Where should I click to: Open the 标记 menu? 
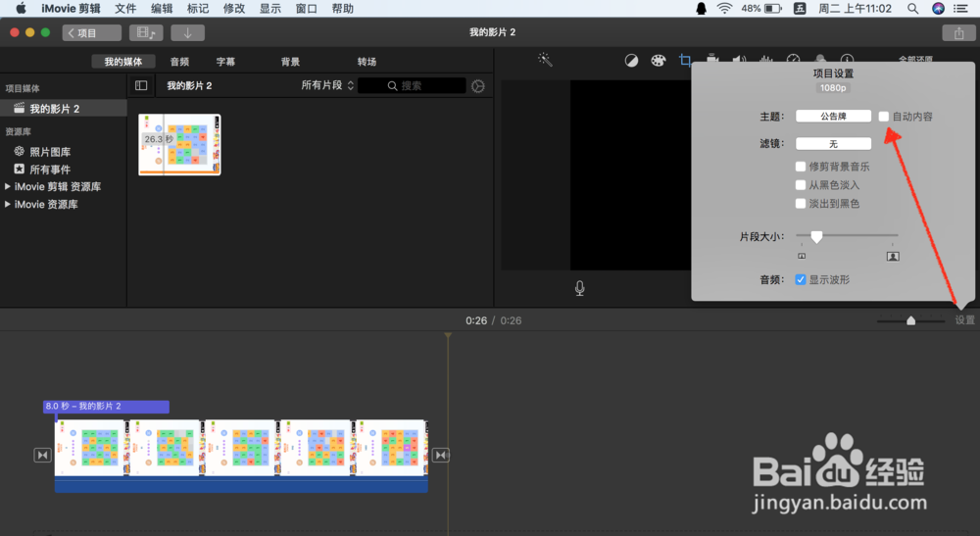[x=198, y=9]
